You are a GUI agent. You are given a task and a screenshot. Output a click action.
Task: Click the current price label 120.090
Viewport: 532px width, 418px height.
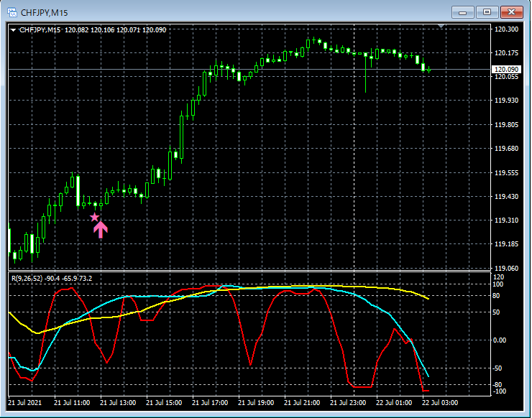tap(506, 70)
